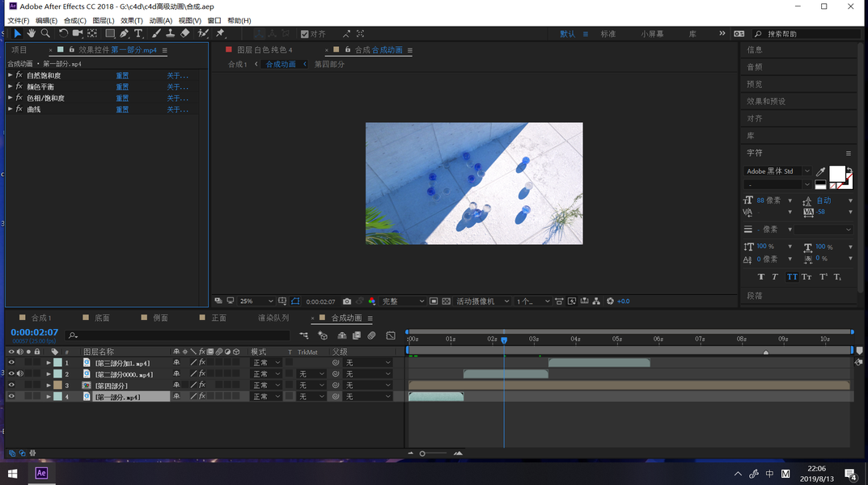This screenshot has width=868, height=485.
Task: Open the Adobe 黑体 Std font dropdown
Action: click(x=777, y=171)
